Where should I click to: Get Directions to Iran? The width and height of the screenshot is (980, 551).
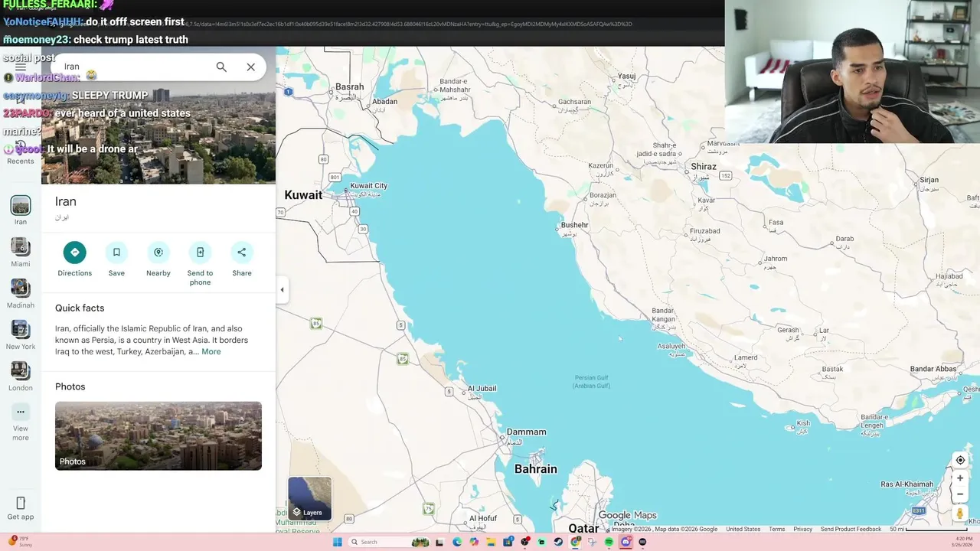pyautogui.click(x=74, y=259)
